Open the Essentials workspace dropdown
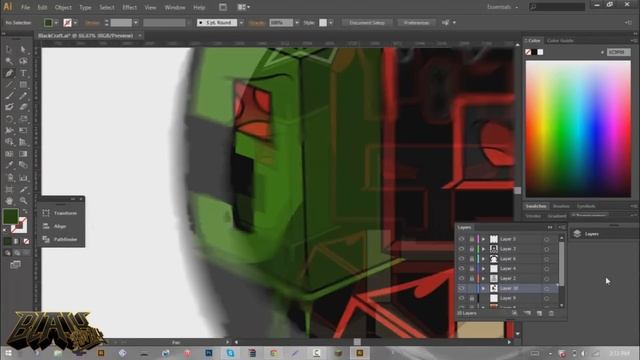 503,7
